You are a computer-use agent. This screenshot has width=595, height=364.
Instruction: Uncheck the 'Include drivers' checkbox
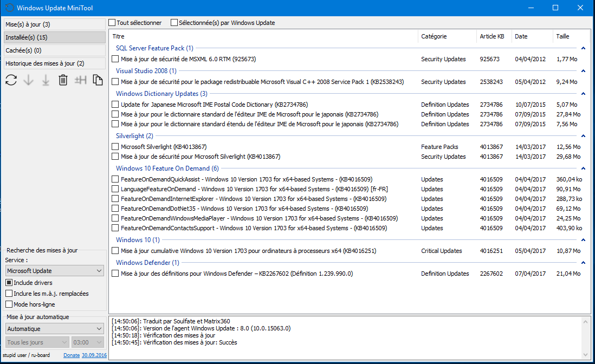[9, 283]
